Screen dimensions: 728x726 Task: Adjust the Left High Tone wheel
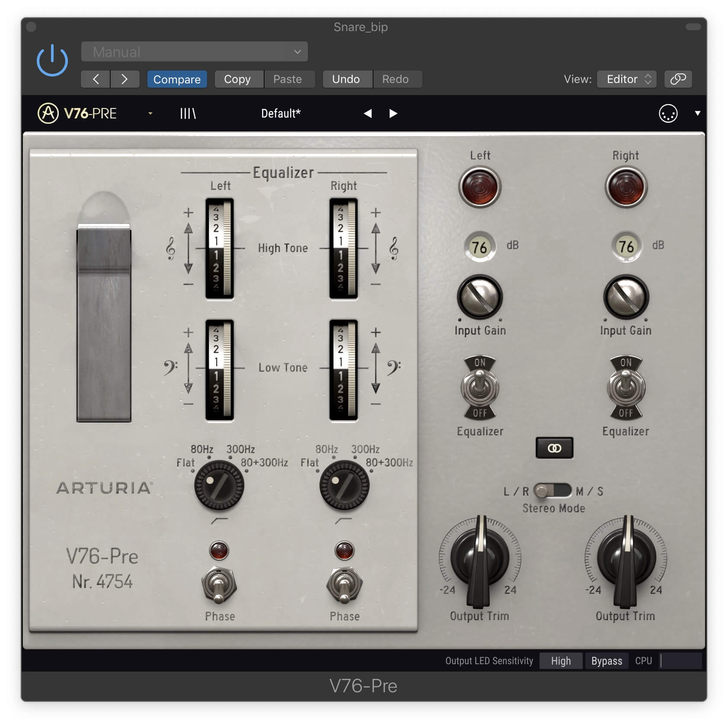point(220,248)
